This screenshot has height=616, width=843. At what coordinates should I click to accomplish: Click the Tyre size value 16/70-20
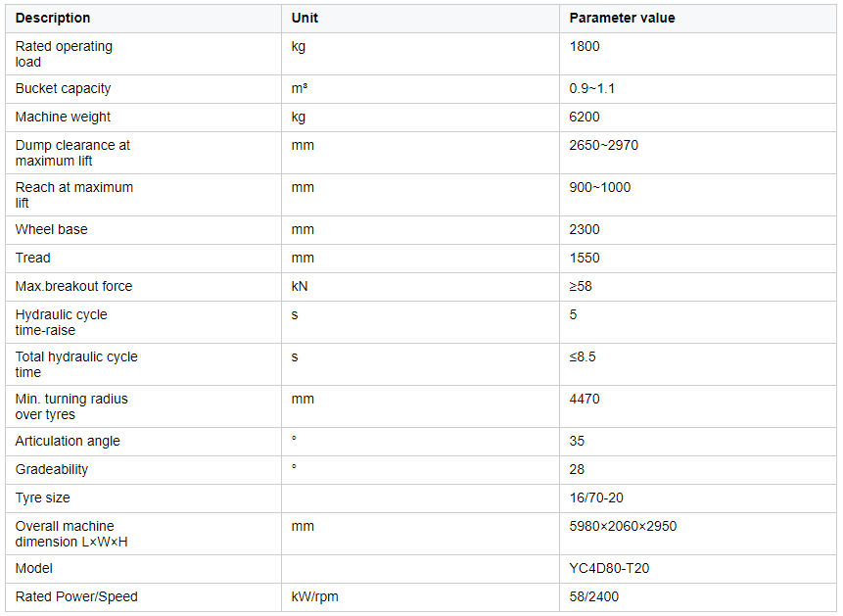[x=596, y=498]
